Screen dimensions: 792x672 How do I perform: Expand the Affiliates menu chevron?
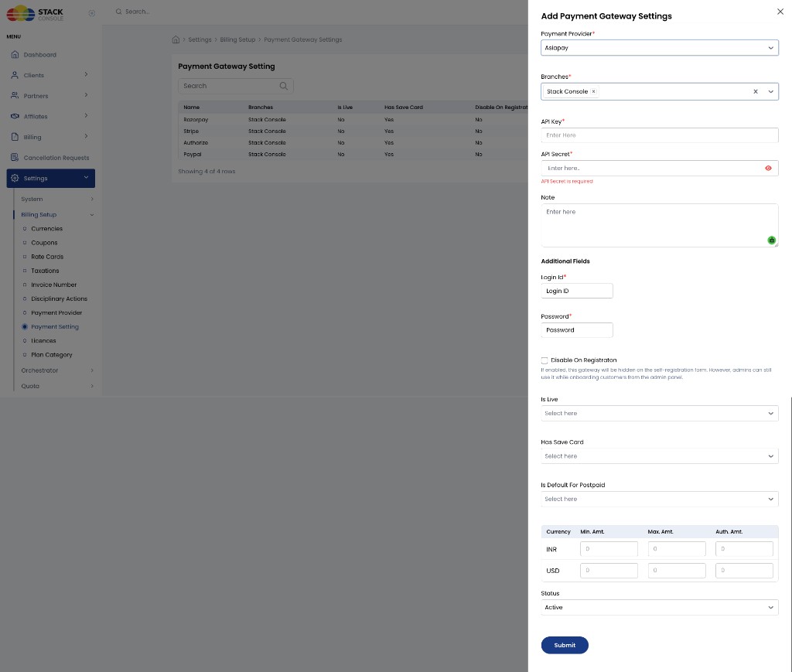point(86,116)
